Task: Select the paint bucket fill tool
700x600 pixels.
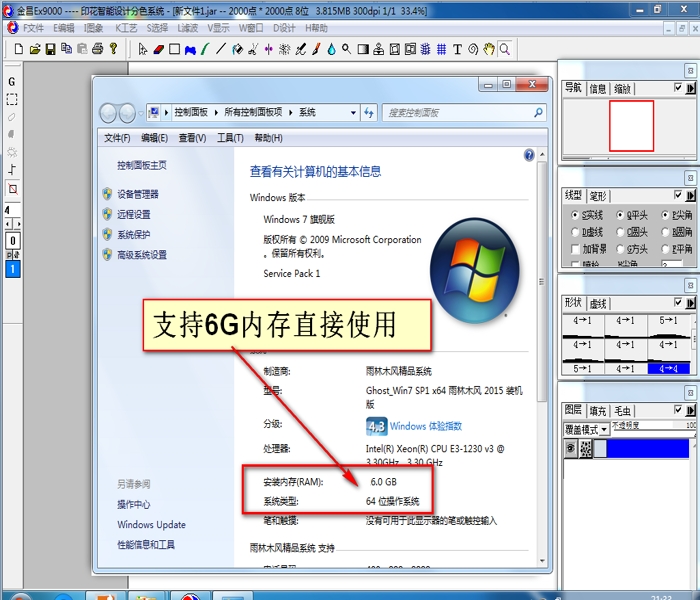Action: tap(237, 49)
